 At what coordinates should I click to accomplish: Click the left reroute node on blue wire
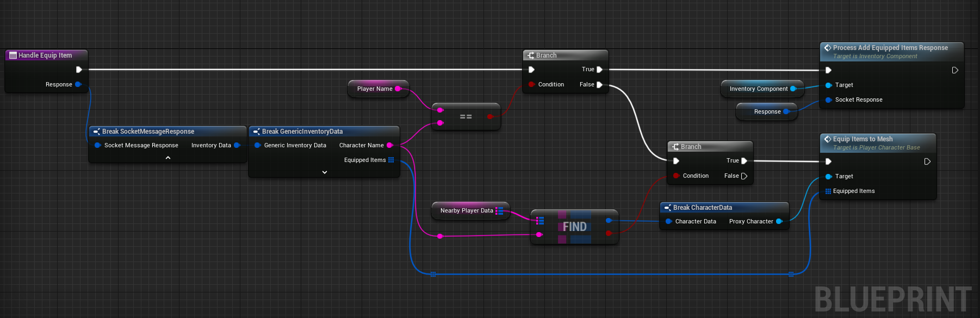coord(433,275)
